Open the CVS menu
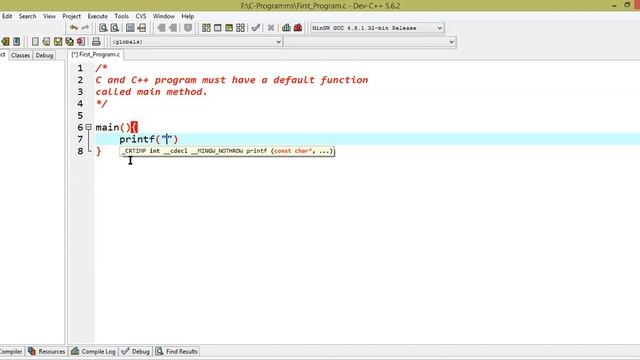Image resolution: width=640 pixels, height=360 pixels. [141, 16]
